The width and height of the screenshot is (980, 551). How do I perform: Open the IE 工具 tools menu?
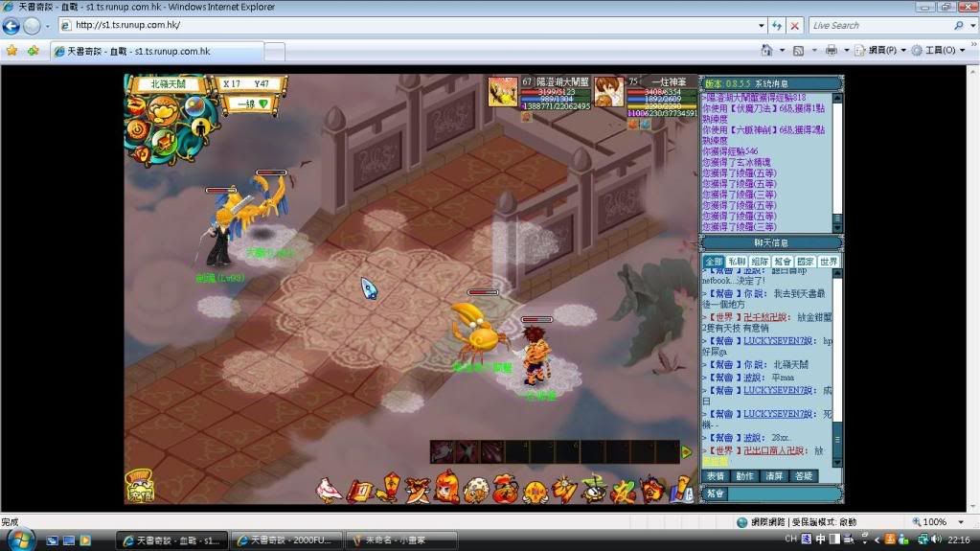(936, 50)
